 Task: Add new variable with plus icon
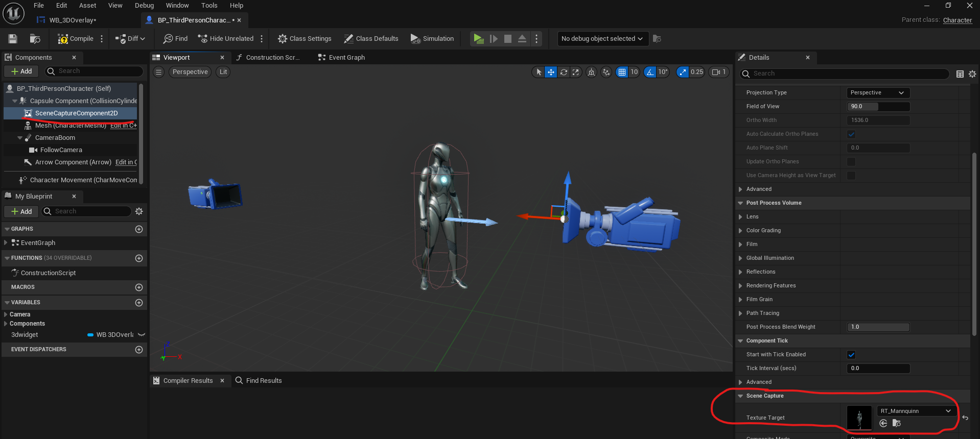[x=139, y=303]
